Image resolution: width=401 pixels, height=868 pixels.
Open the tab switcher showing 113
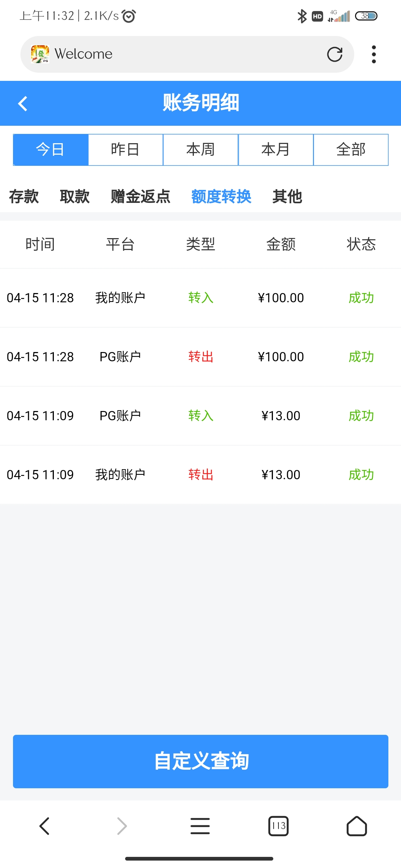tap(278, 826)
